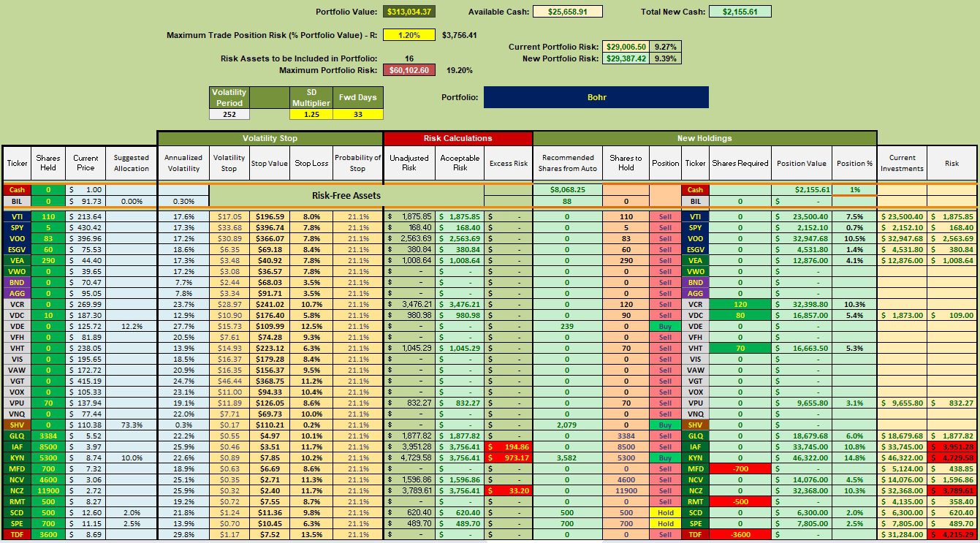
Task: Click the 9.27% current portfolio risk percentage
Action: (666, 47)
